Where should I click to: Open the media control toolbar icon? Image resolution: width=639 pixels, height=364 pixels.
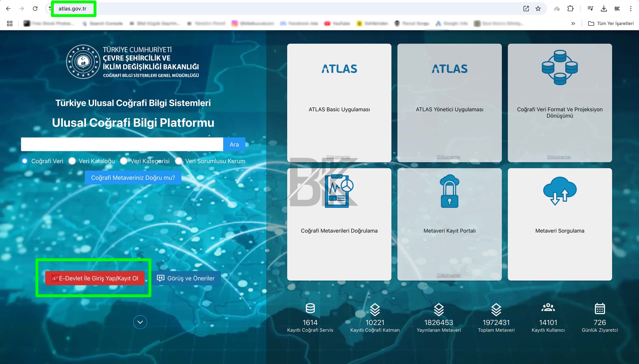(590, 9)
